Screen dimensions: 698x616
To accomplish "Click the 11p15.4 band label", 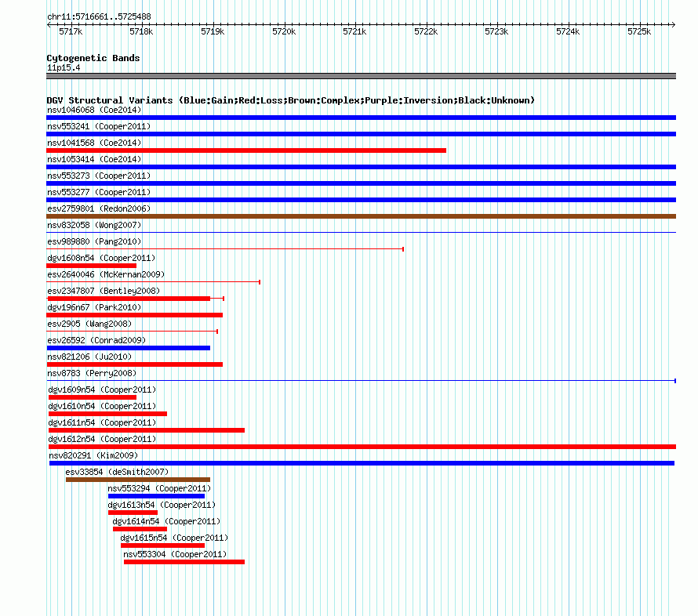I will point(64,67).
